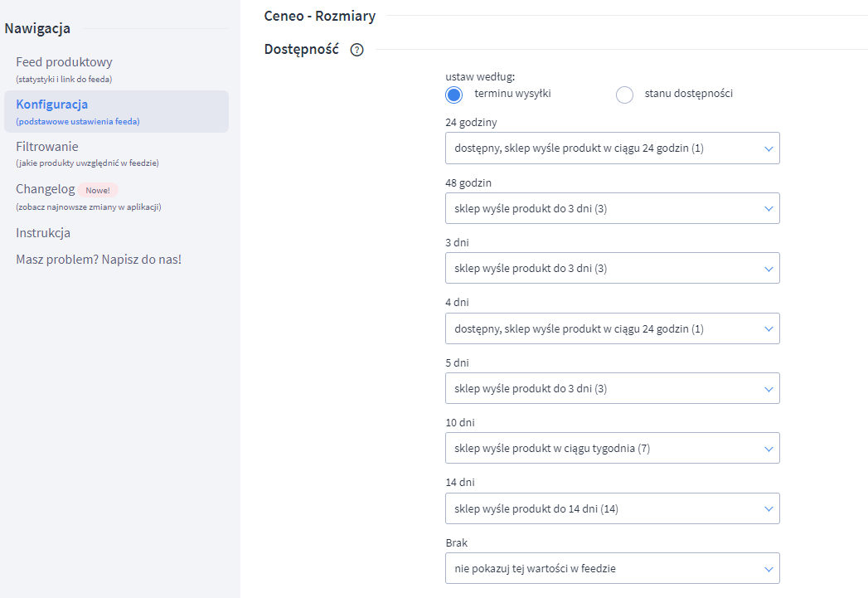Click the 'Ceneo - Rozmiary' section heading
The image size is (868, 598).
(x=319, y=16)
